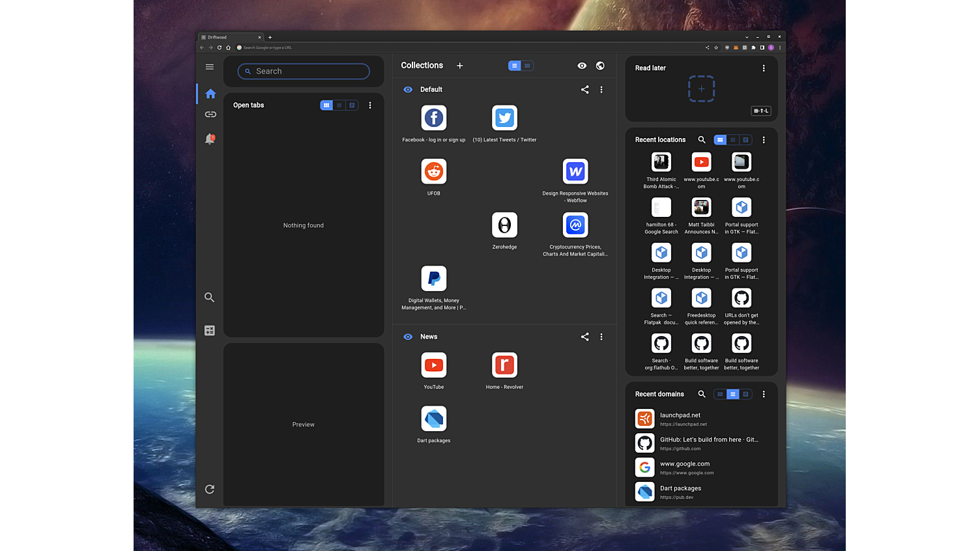Open Recent locations options menu
Screen dimensions: 980x551
click(x=764, y=140)
